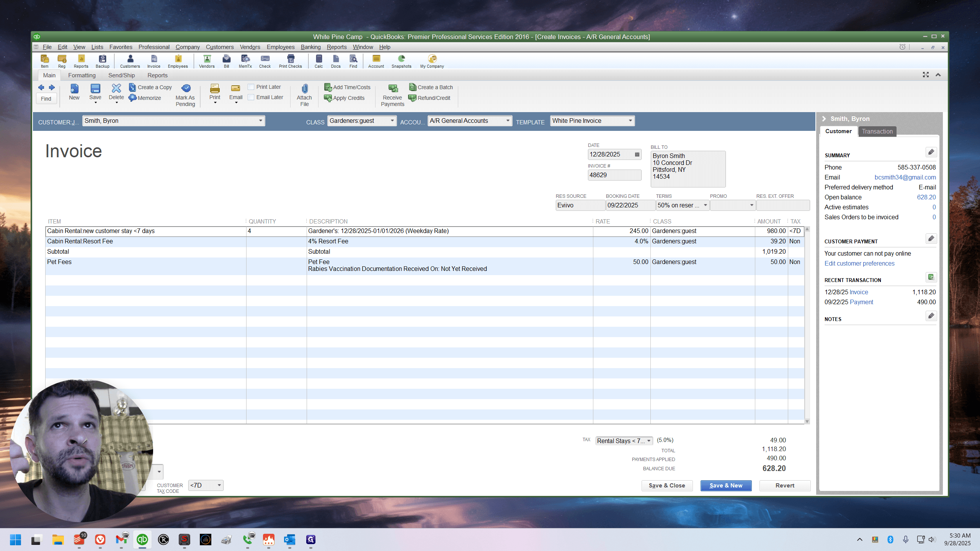Open the Banking menu
The width and height of the screenshot is (980, 551).
pos(310,47)
